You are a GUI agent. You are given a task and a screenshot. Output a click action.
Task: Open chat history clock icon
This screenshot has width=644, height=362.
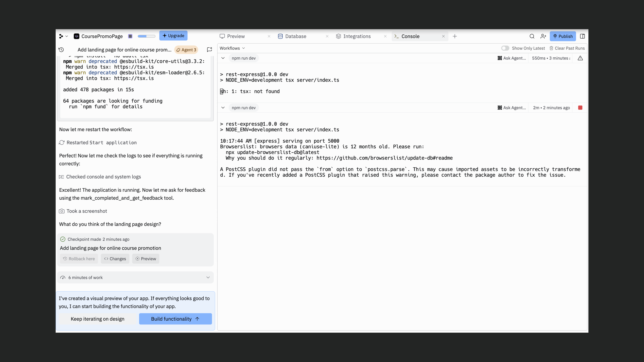coord(61,49)
